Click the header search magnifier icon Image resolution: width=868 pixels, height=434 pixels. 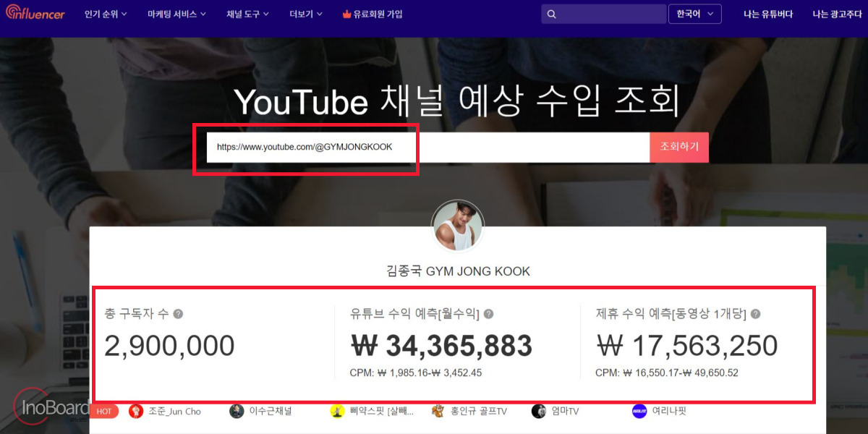[x=552, y=14]
